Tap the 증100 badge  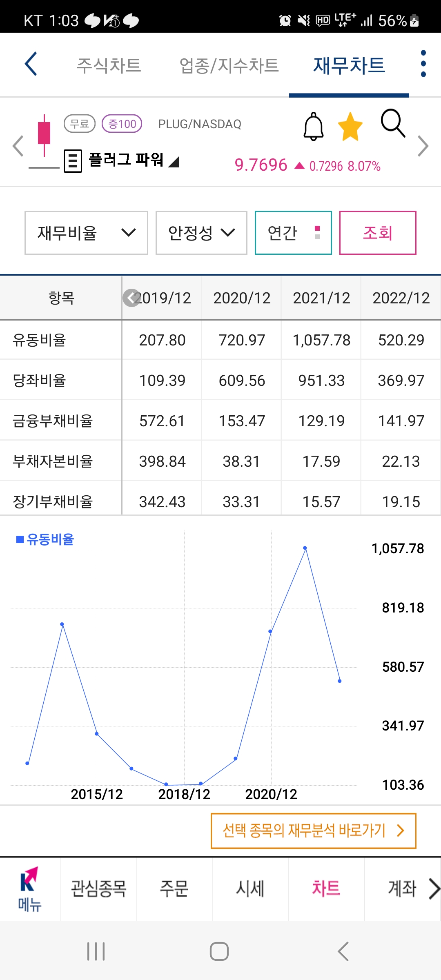coord(122,124)
